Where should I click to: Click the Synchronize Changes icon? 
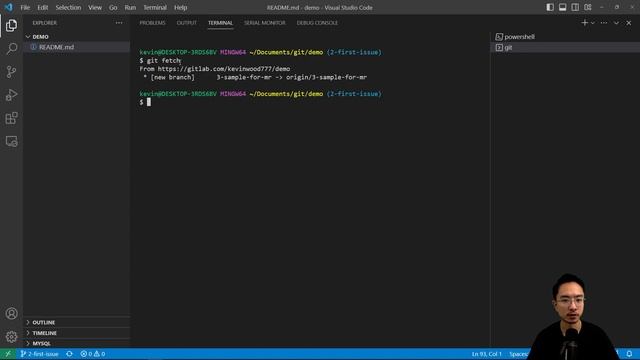tap(69, 354)
